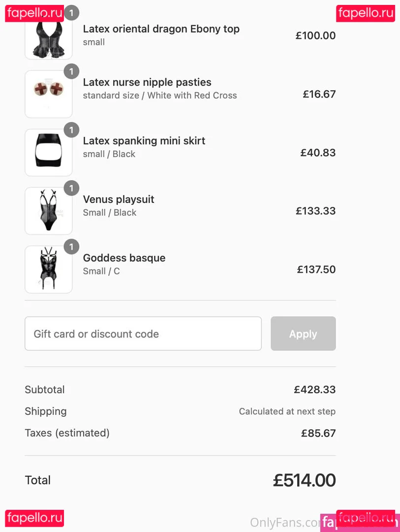Click the Goddess basque product thumbnail
The width and height of the screenshot is (400, 532).
(48, 269)
